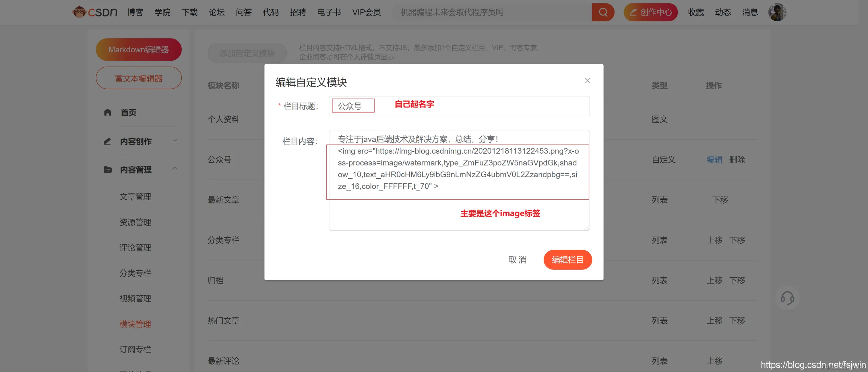
Task: Collapse the 内容管理 section
Action: click(x=175, y=168)
